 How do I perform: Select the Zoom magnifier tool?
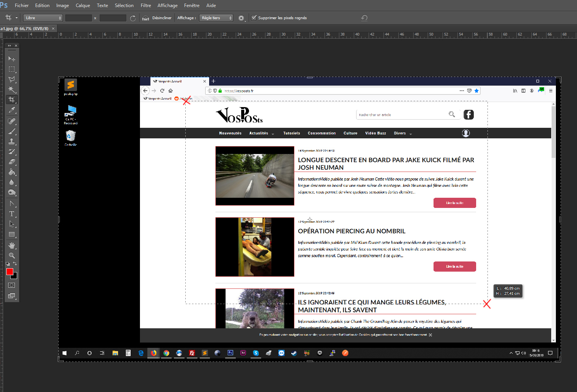click(12, 256)
